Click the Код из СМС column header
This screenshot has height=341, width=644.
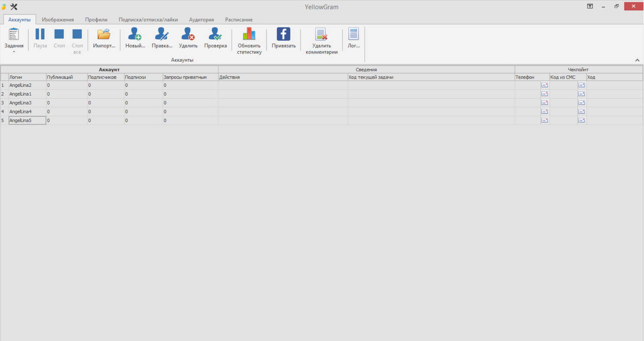(568, 77)
